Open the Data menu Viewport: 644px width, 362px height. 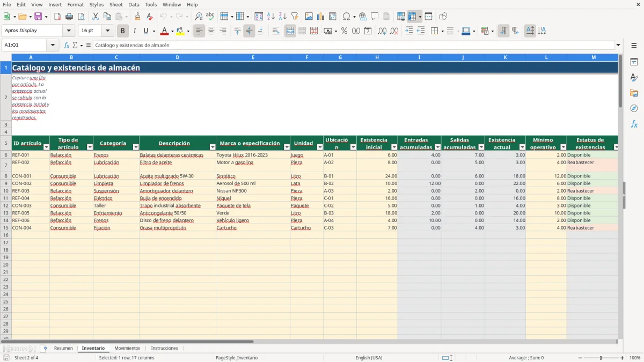pyautogui.click(x=134, y=4)
